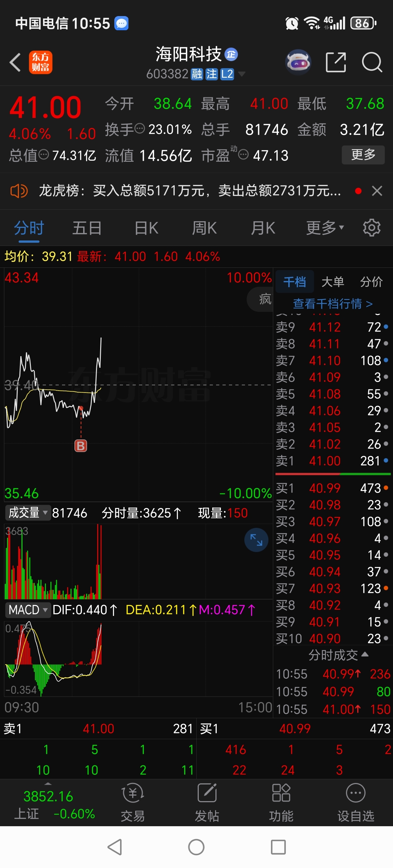Open the 功能 functions icon
The height and width of the screenshot is (868, 393).
[281, 803]
